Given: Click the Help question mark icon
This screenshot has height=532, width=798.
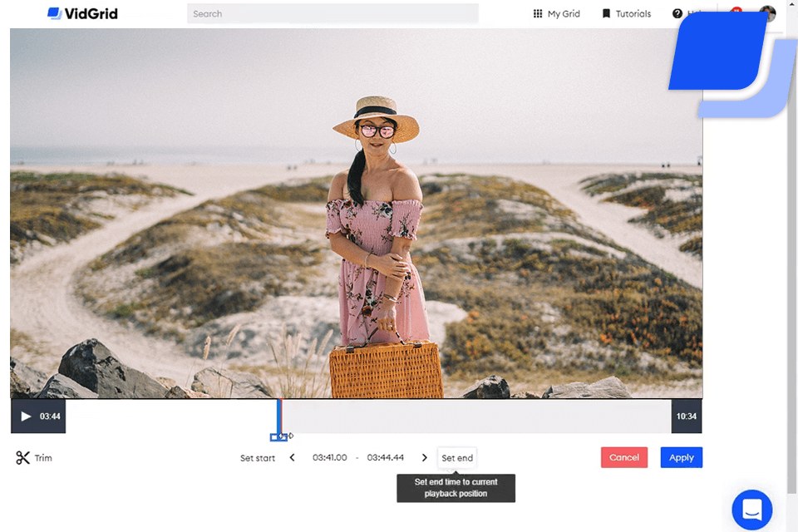Looking at the screenshot, I should (x=677, y=14).
